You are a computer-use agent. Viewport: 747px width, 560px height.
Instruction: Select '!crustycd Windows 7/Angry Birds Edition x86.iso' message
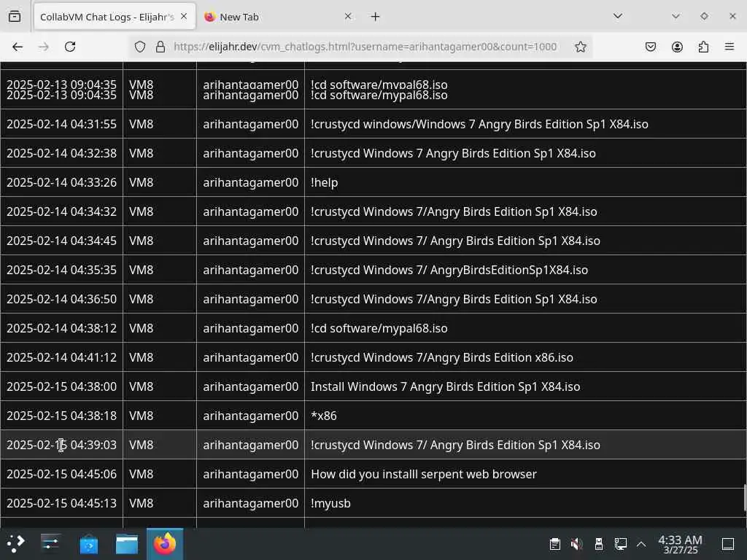pos(441,357)
